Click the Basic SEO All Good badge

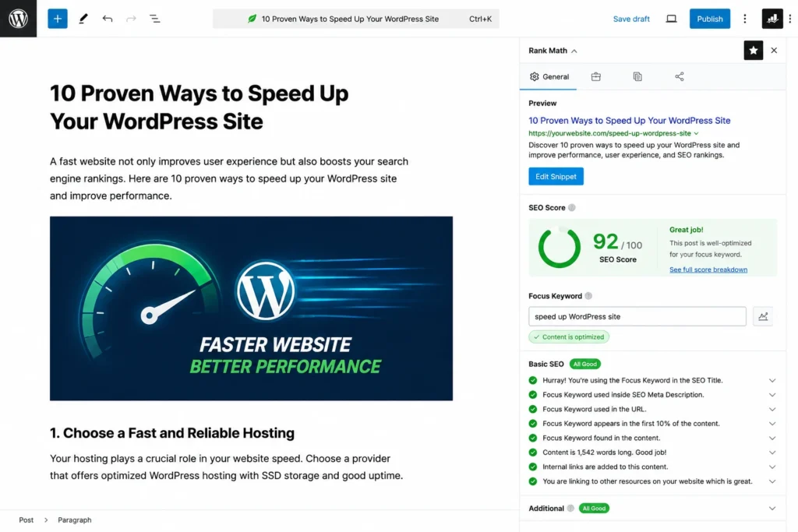[584, 365]
